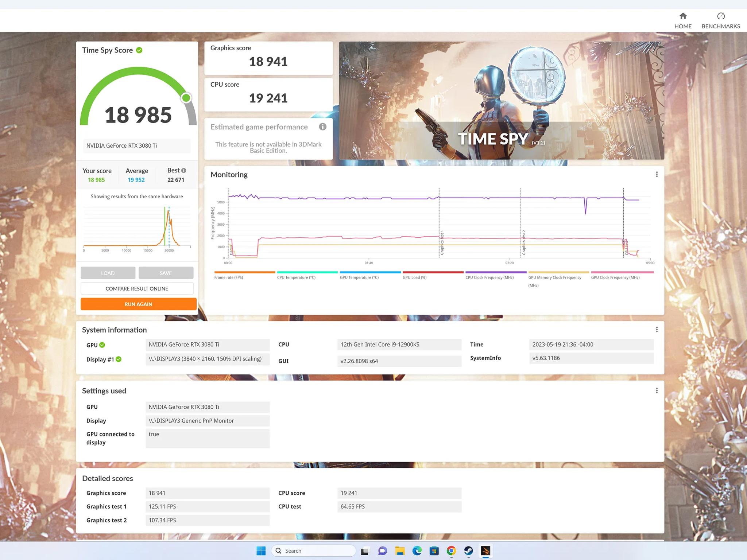
Task: Click the Time Spy banner image
Action: pyautogui.click(x=502, y=101)
